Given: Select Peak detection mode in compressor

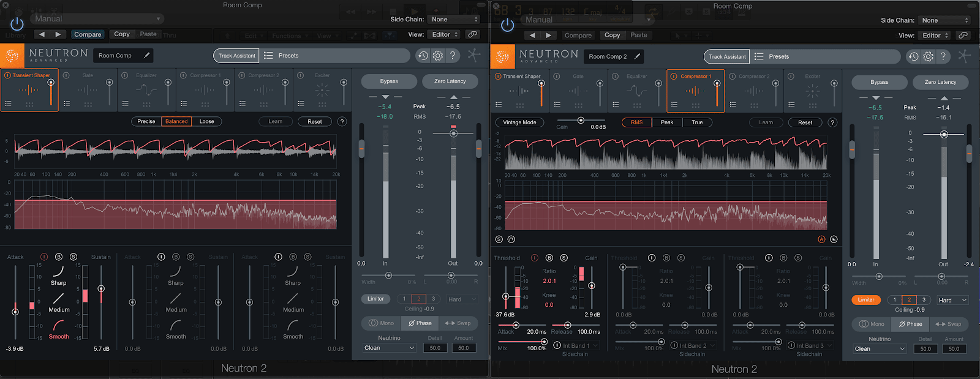Looking at the screenshot, I should [x=667, y=122].
